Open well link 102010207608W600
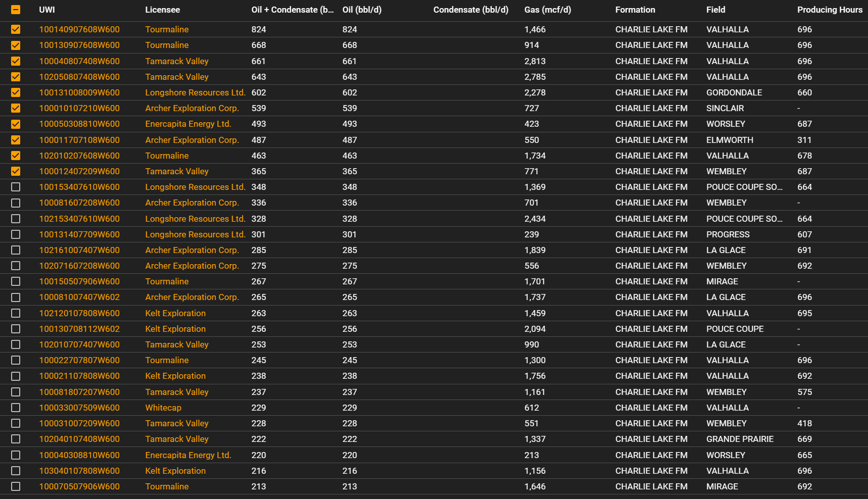The height and width of the screenshot is (499, 868). pyautogui.click(x=79, y=156)
